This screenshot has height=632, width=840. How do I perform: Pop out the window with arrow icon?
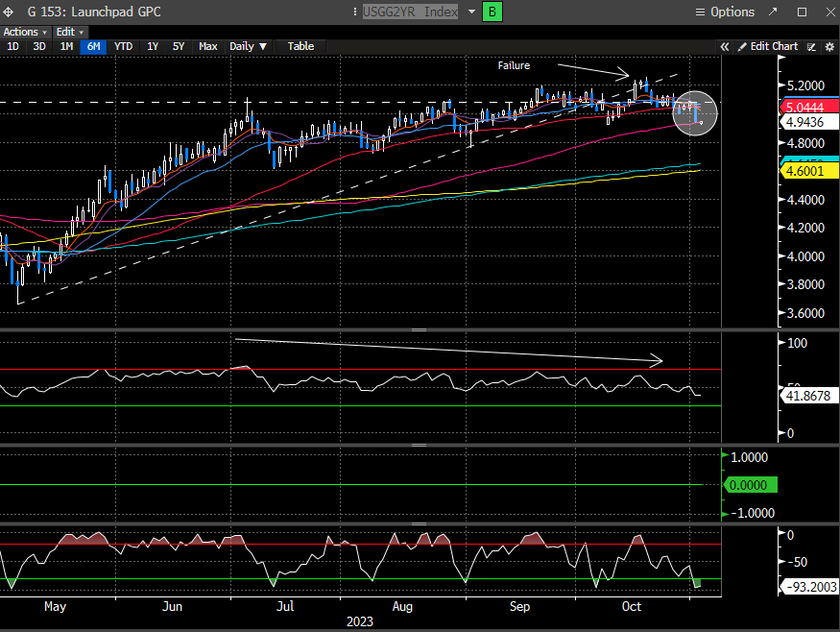pos(774,12)
